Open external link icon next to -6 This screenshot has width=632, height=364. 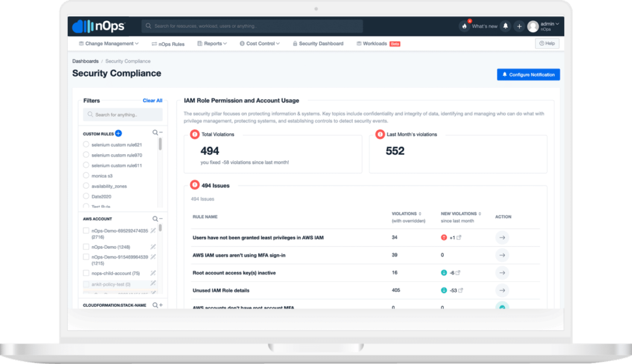coord(458,273)
